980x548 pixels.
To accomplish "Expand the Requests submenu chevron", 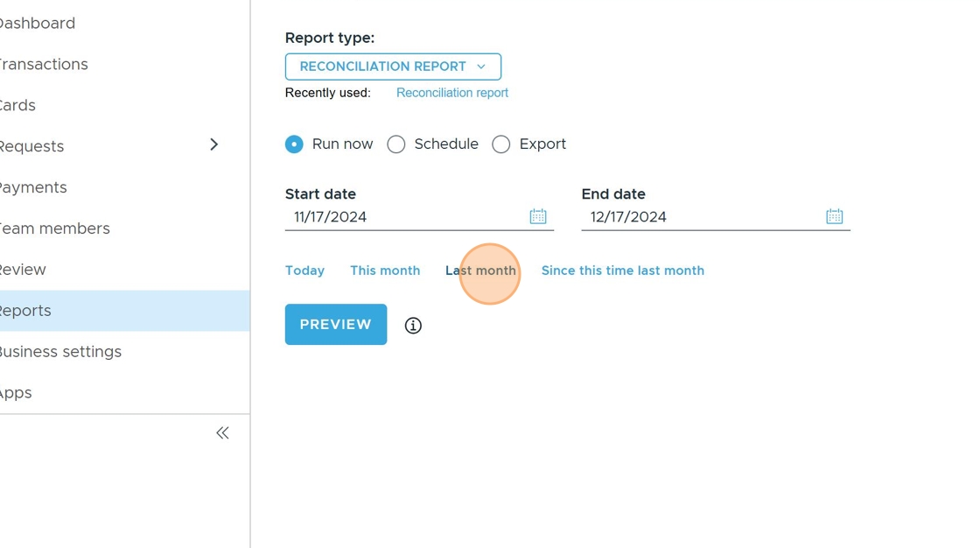I will tap(213, 144).
